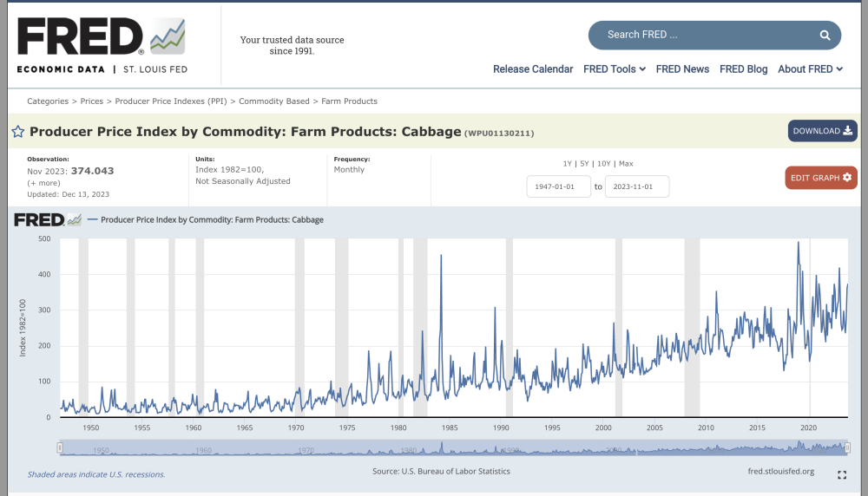Viewport: 868px width, 496px height.
Task: Open the Release Calendar page
Action: [x=533, y=69]
